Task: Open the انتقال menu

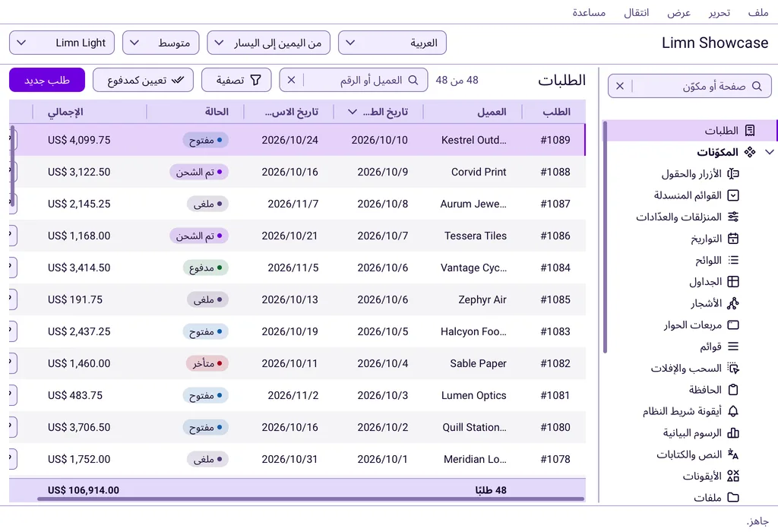Action: (x=637, y=13)
